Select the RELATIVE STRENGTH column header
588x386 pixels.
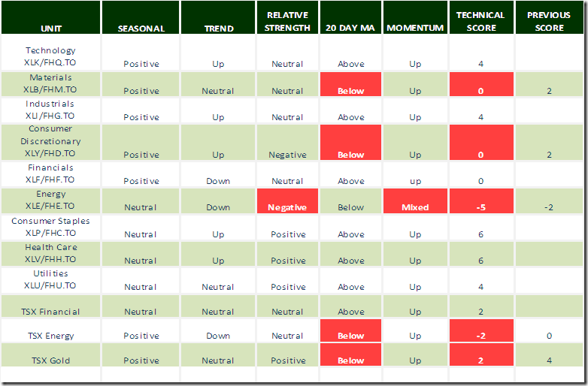(x=287, y=22)
